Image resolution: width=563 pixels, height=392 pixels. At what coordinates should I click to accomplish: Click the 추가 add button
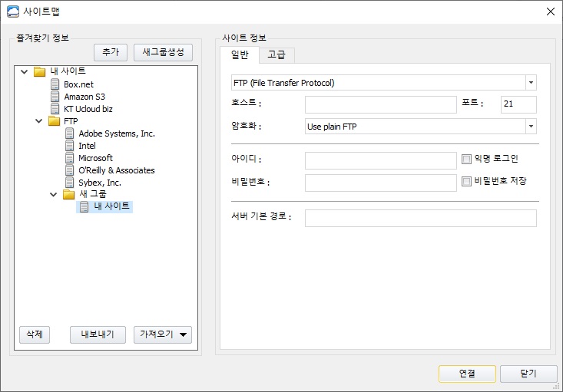(x=111, y=52)
